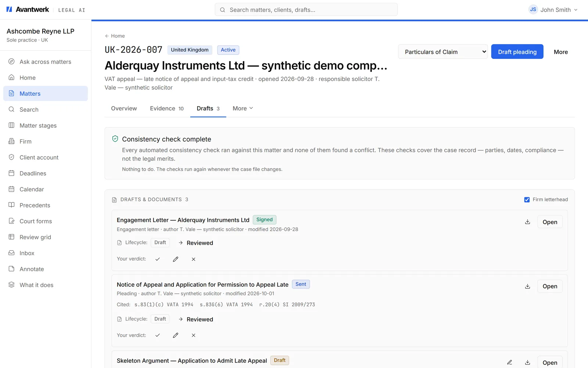Open Client account page
Viewport: 588px width, 368px height.
pyautogui.click(x=46, y=158)
